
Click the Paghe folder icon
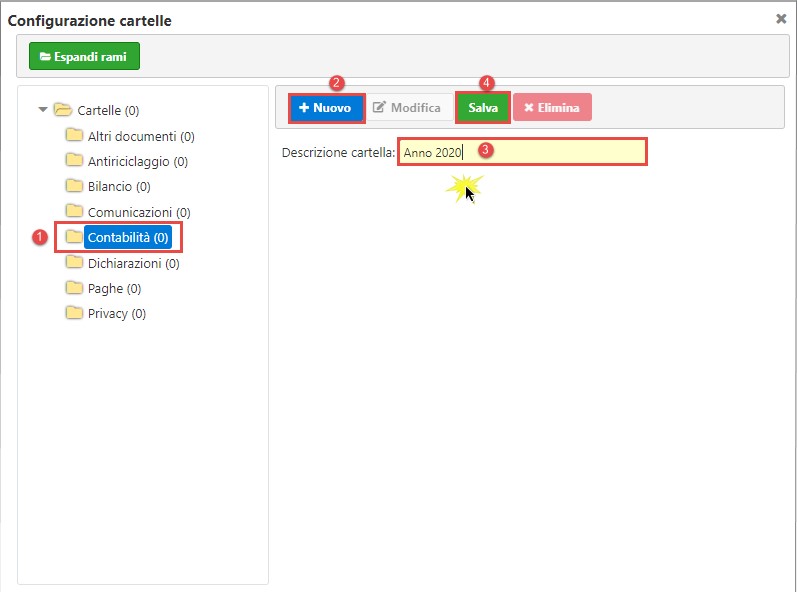pyautogui.click(x=74, y=288)
